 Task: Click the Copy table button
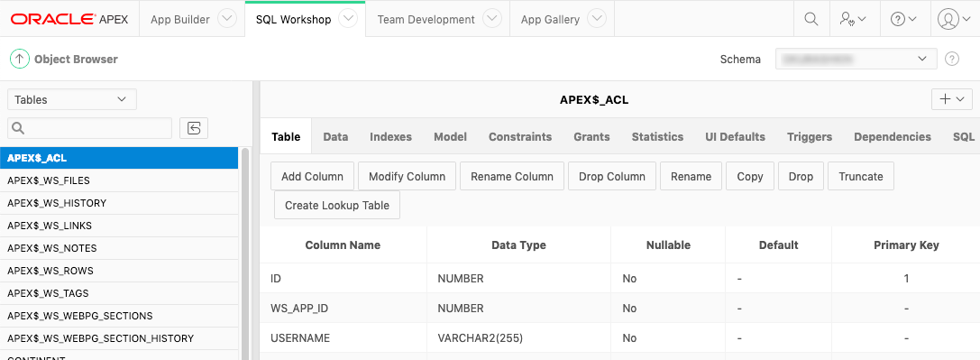pyautogui.click(x=750, y=176)
